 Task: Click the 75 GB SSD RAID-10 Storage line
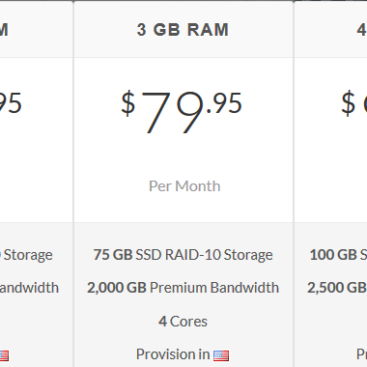pos(183,255)
